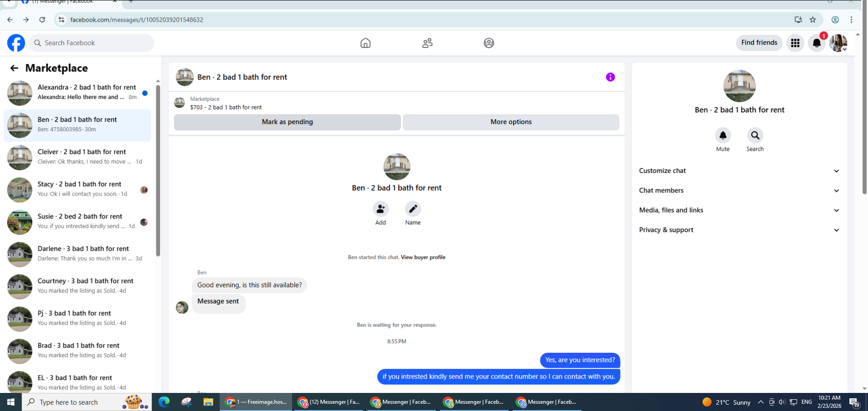Click the conversation list scrollbar
This screenshot has height=411, width=868.
tap(158, 171)
